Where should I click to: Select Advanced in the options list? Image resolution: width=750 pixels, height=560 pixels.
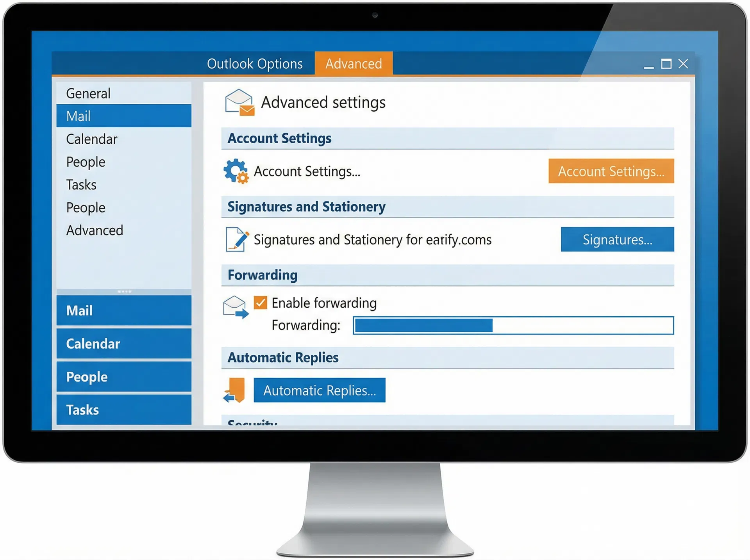124,230
